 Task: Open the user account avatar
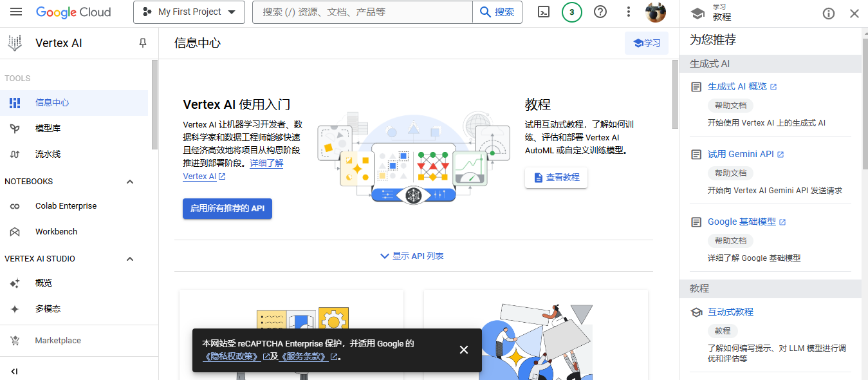[x=656, y=12]
